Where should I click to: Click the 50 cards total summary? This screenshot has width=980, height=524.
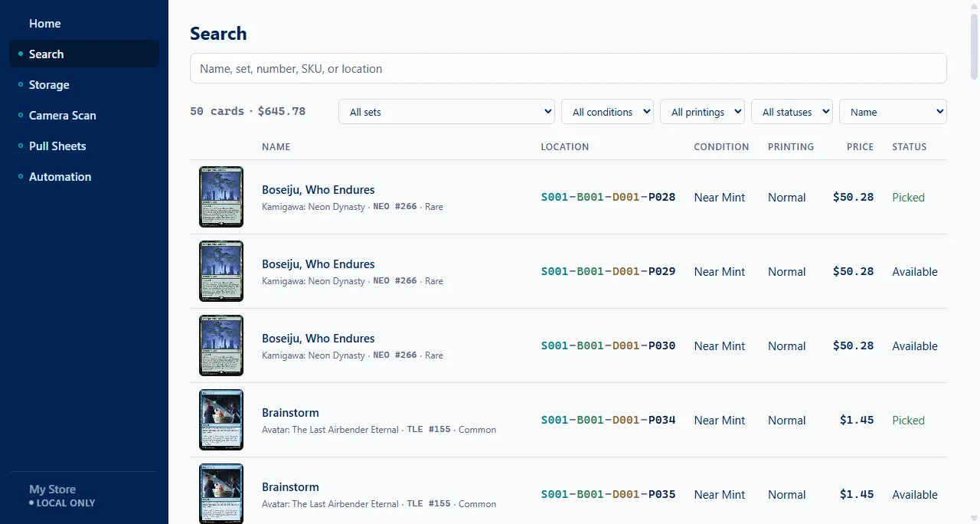[x=247, y=111]
